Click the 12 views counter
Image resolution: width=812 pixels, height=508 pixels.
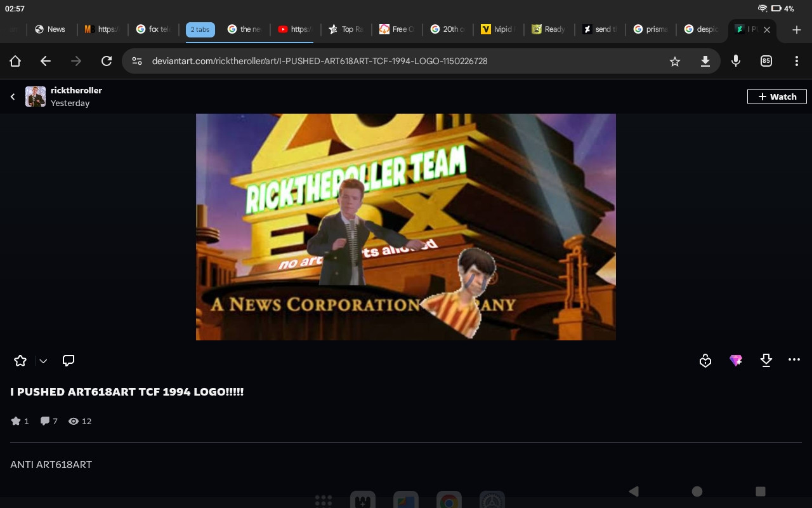80,421
